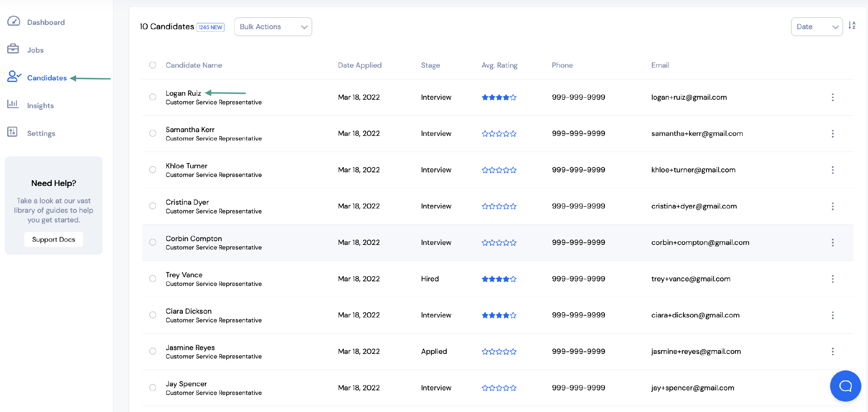Image resolution: width=868 pixels, height=412 pixels.
Task: Open row options for Corbin Compton
Action: click(x=833, y=243)
